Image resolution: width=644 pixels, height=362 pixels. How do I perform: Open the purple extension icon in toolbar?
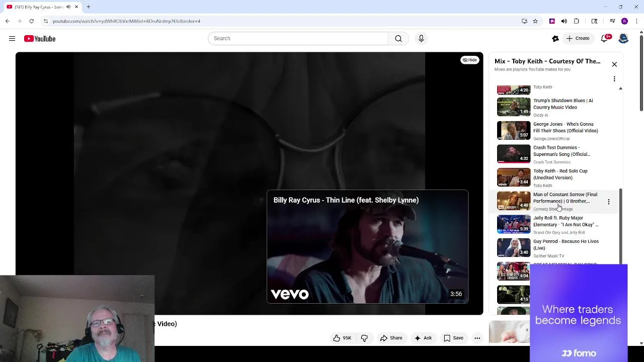pyautogui.click(x=552, y=21)
